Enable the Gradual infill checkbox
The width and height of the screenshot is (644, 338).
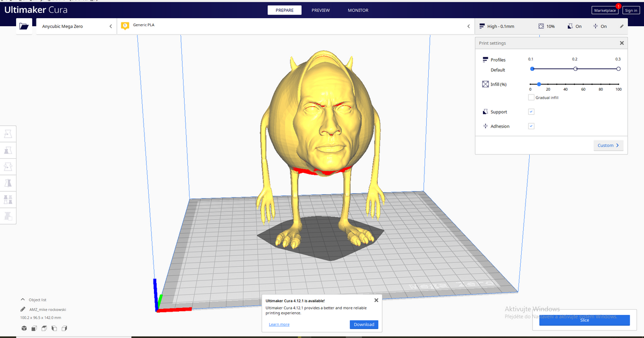pos(531,98)
